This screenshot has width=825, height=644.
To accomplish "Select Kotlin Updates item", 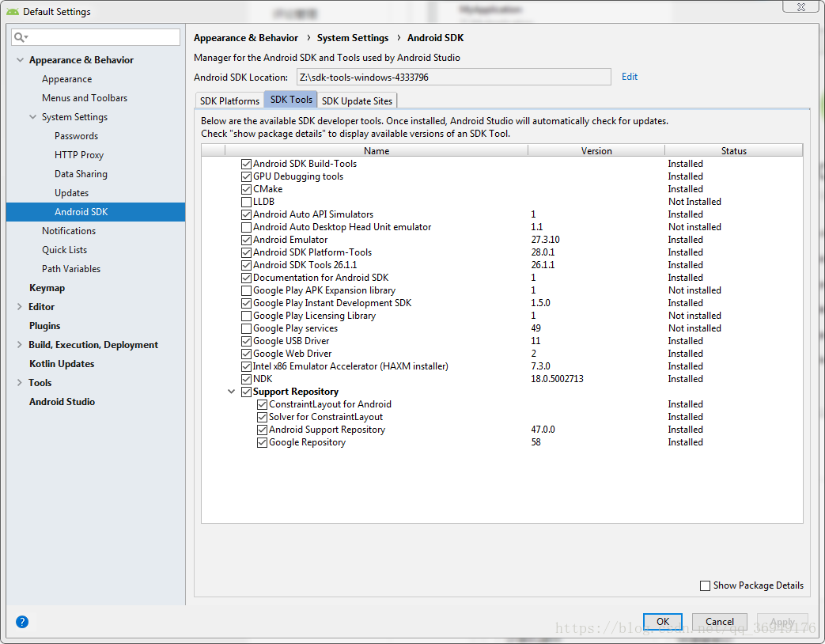I will pos(62,364).
